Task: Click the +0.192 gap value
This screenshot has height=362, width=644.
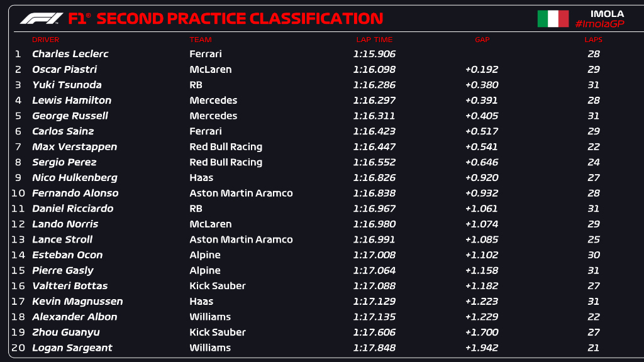Action: (x=481, y=69)
